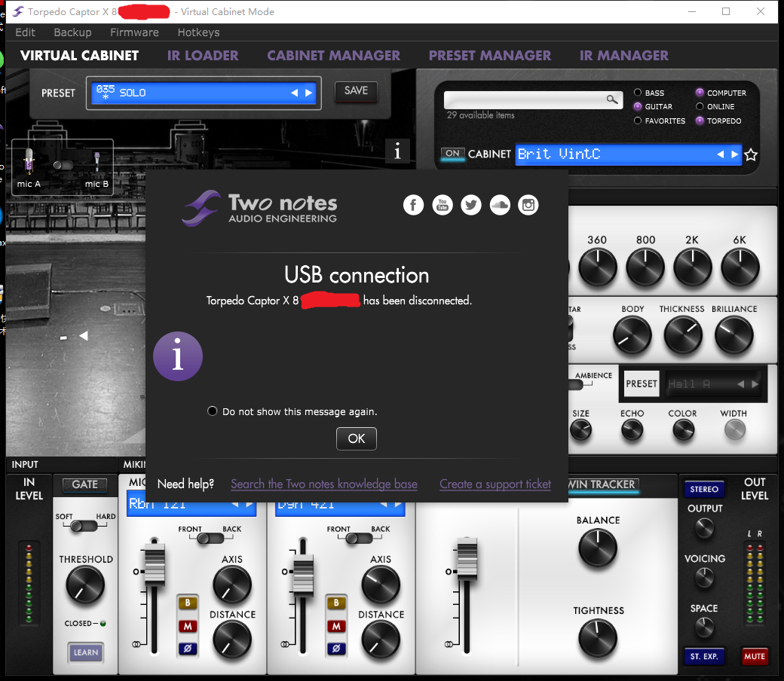
Task: Invert phase on Dyn 421 channel
Action: coord(336,649)
